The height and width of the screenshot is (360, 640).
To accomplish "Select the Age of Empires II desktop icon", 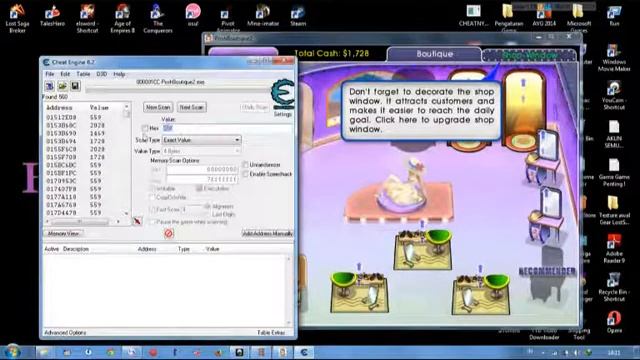I will pos(122,18).
